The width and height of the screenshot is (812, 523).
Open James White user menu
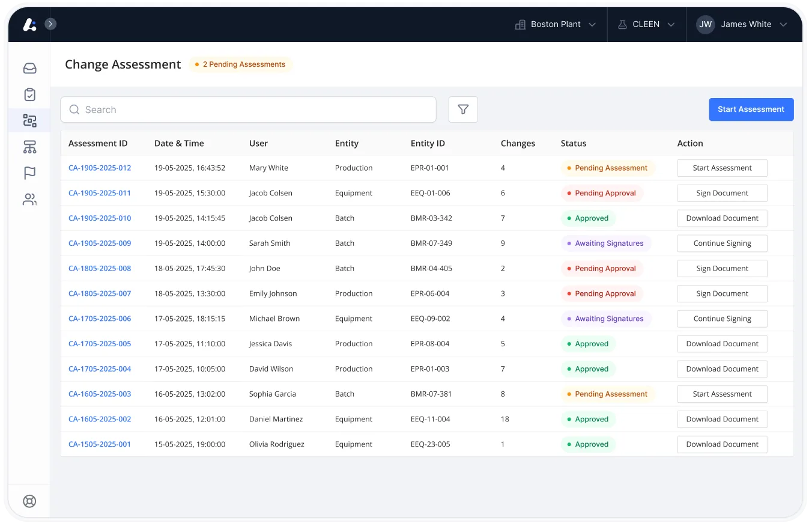coord(742,25)
